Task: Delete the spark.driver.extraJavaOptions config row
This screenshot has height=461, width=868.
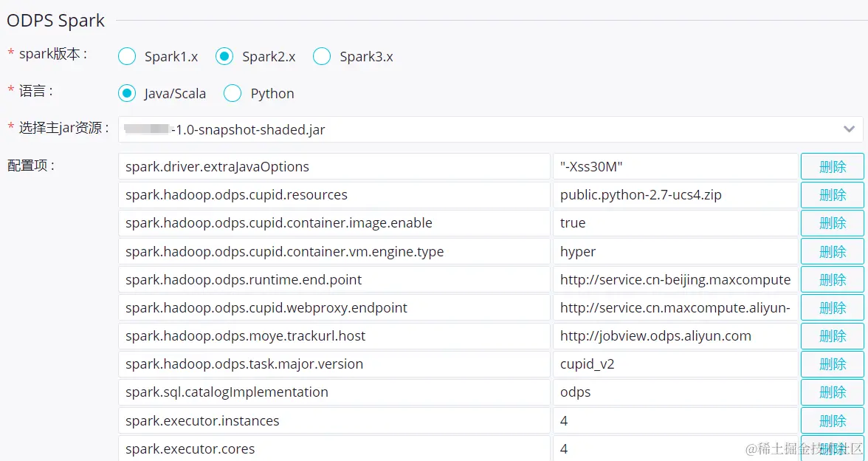Action: point(832,167)
